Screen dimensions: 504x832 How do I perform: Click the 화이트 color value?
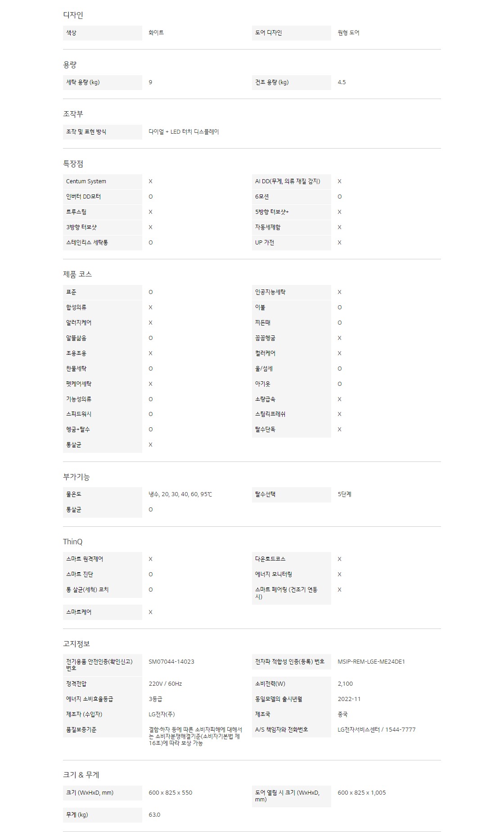(x=156, y=33)
